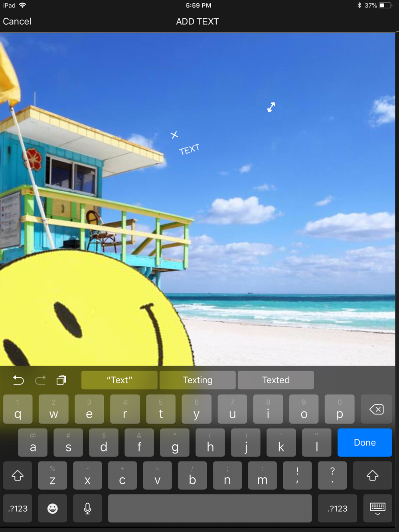Tap the f key
The image size is (399, 532).
(139, 443)
